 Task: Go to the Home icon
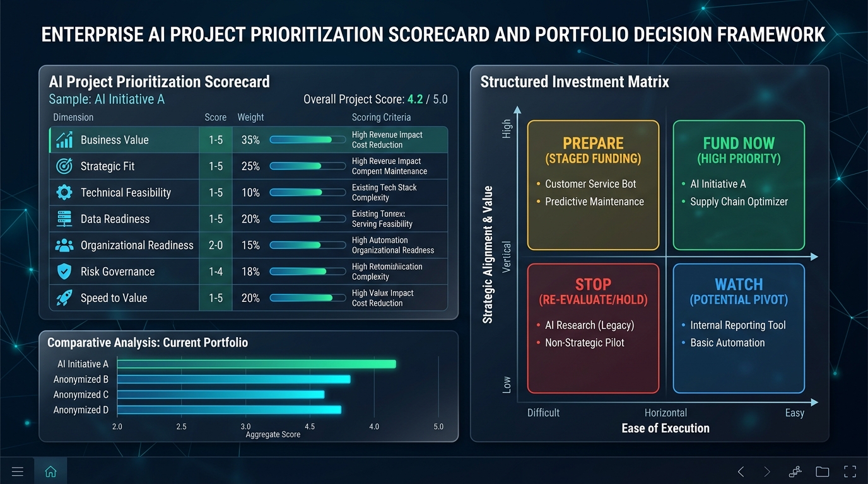coord(50,471)
